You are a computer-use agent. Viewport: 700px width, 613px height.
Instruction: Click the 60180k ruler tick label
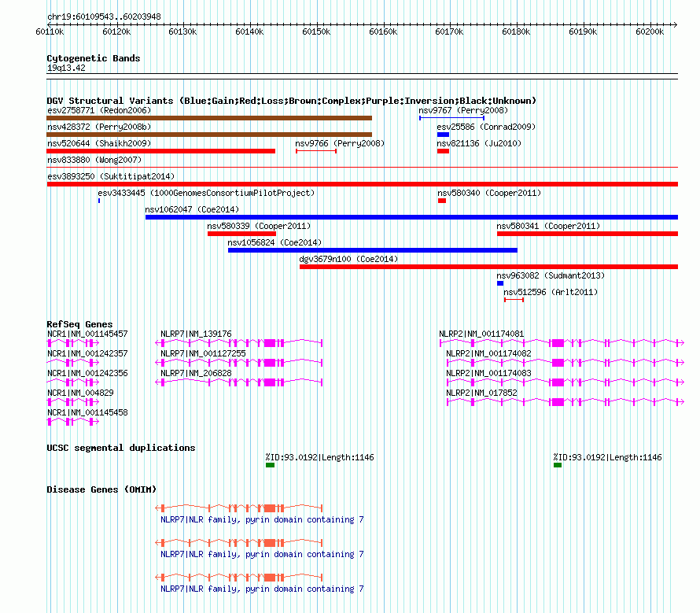[x=516, y=31]
